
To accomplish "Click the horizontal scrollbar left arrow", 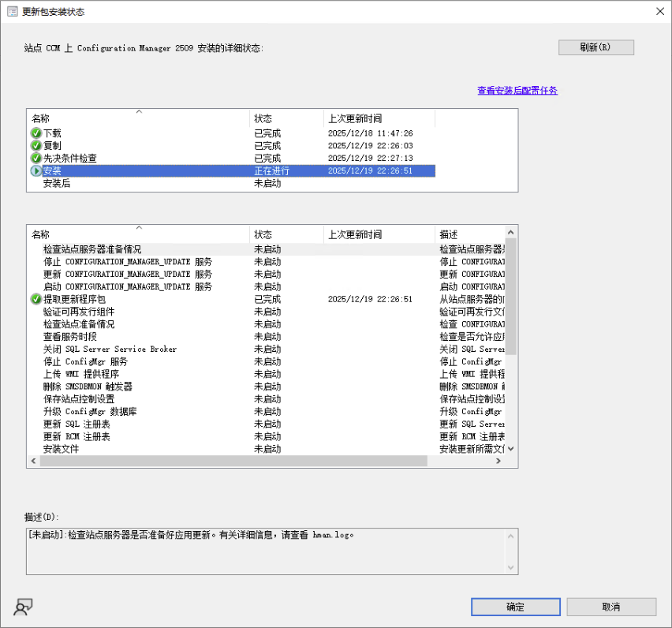I will 33,461.
